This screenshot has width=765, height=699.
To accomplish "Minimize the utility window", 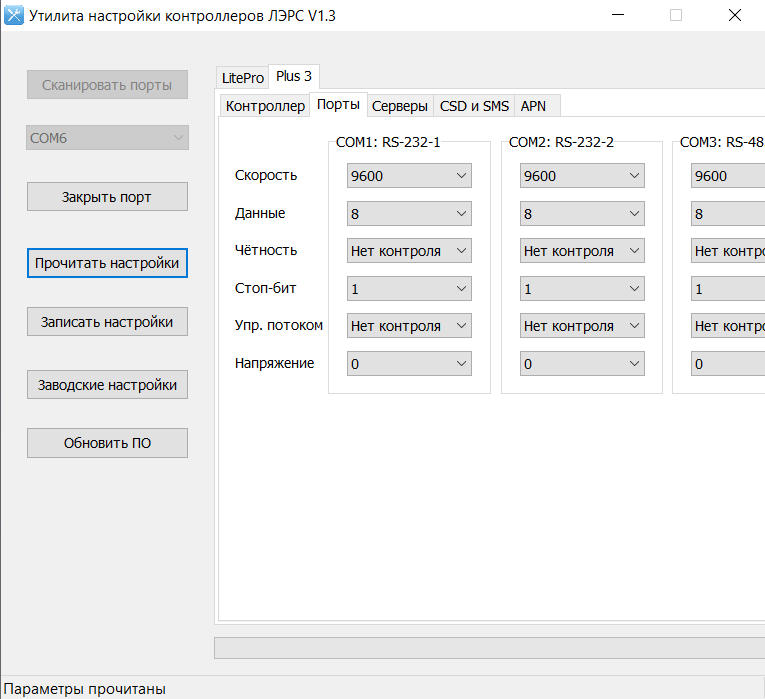I will [618, 15].
